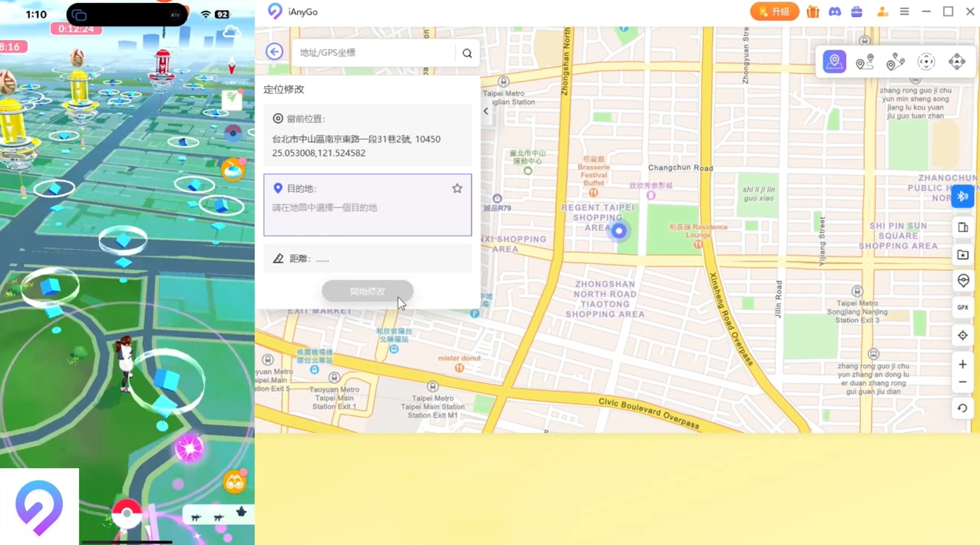980x545 pixels.
Task: Open the Discord community icon
Action: (x=835, y=12)
